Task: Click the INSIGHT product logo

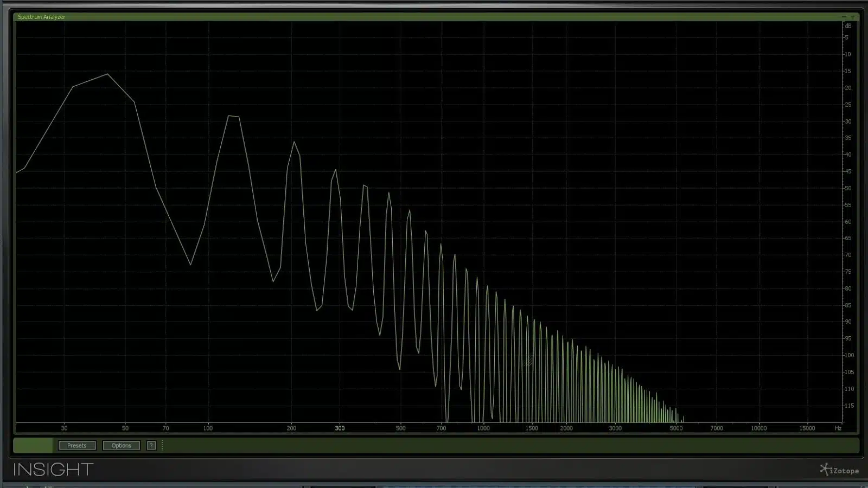Action: (53, 470)
